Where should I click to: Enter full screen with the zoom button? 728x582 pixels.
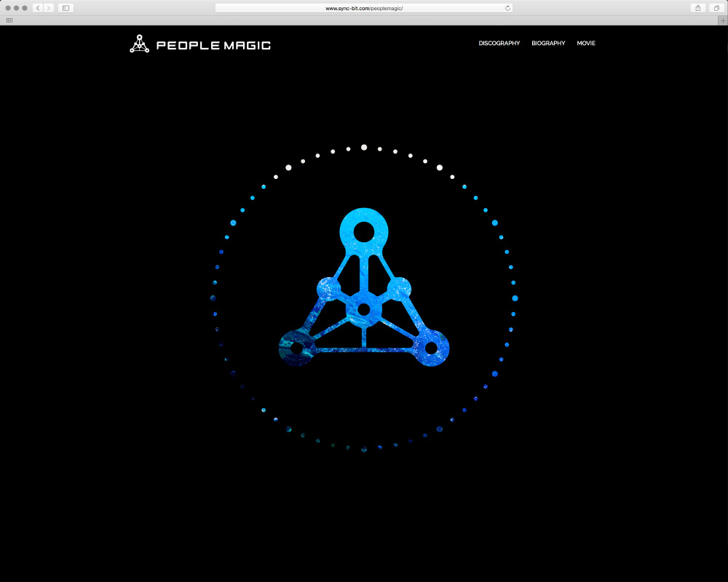point(25,8)
